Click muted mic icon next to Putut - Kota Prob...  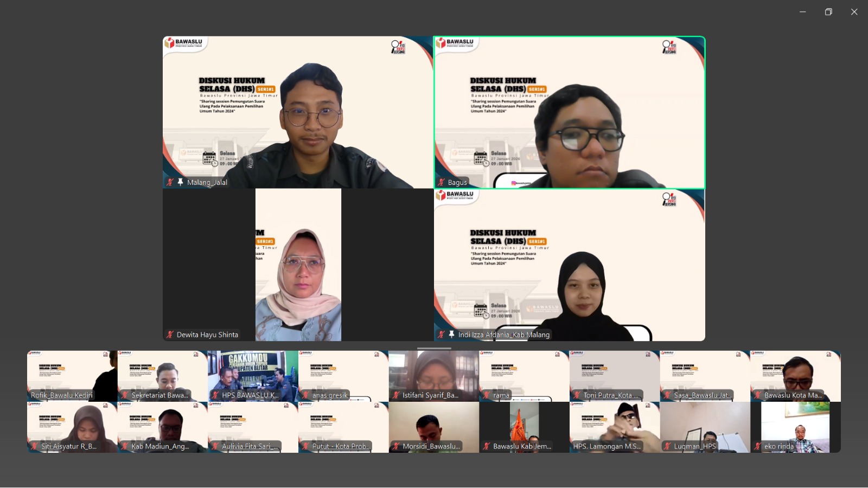pyautogui.click(x=306, y=446)
